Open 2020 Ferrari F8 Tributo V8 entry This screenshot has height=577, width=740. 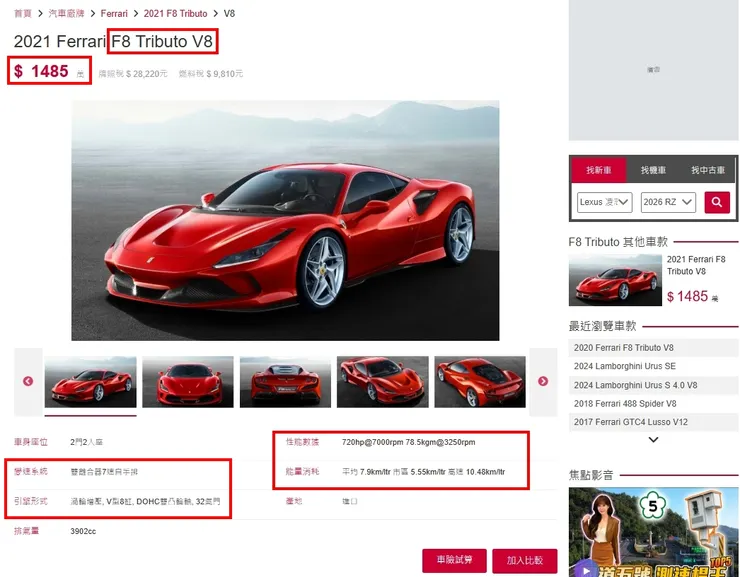pos(653,348)
